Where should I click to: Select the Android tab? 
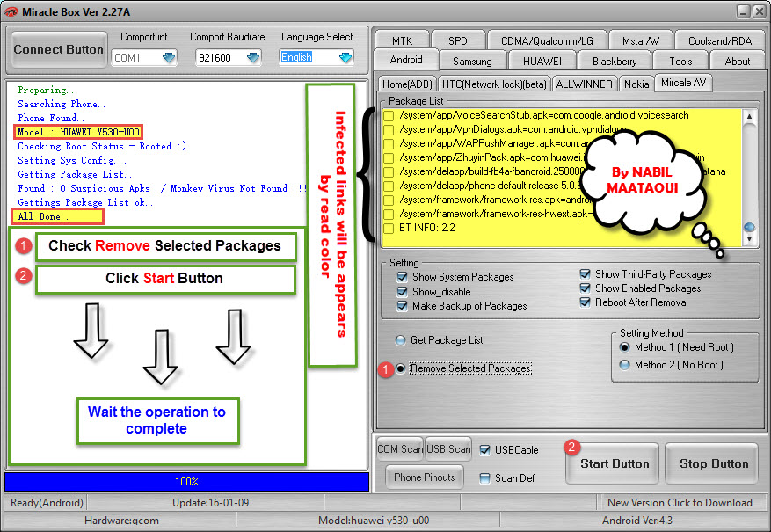tap(406, 60)
